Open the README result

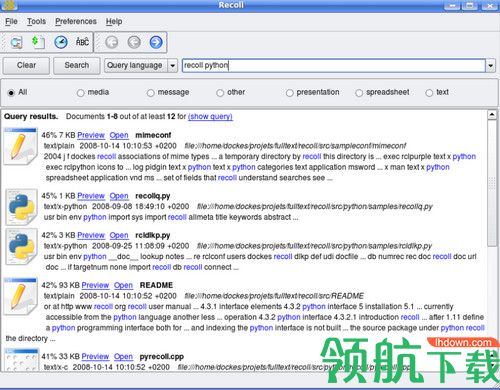123,285
